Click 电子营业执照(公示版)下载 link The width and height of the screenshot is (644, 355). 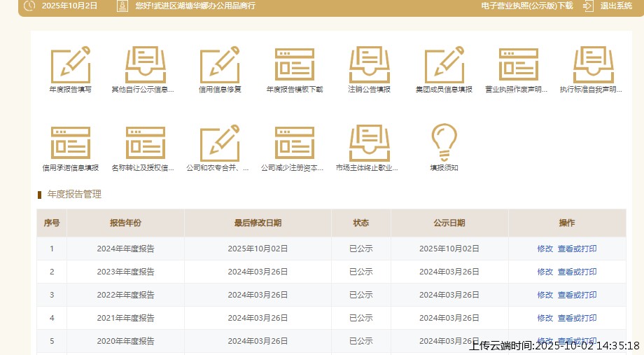pyautogui.click(x=527, y=6)
